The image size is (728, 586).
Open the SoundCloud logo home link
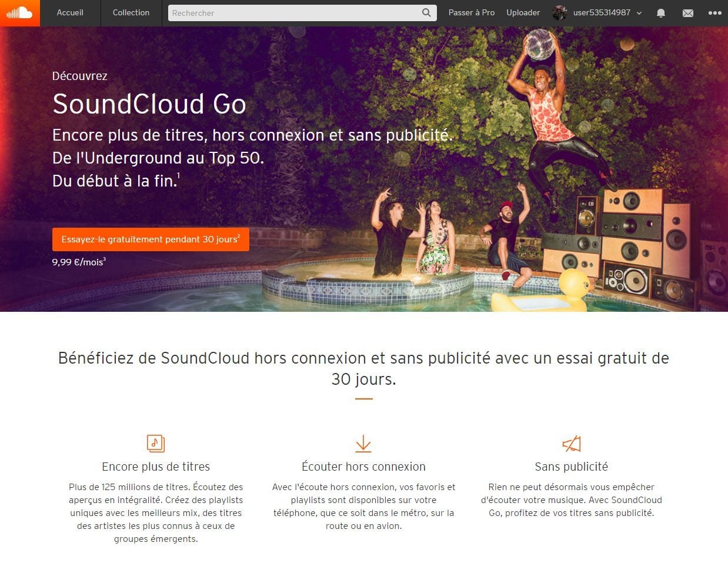[20, 13]
